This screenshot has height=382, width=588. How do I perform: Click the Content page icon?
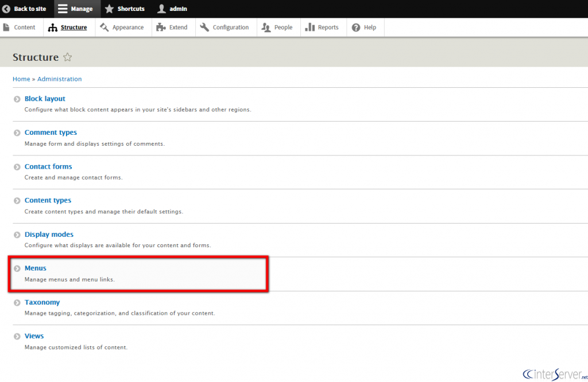tap(6, 28)
